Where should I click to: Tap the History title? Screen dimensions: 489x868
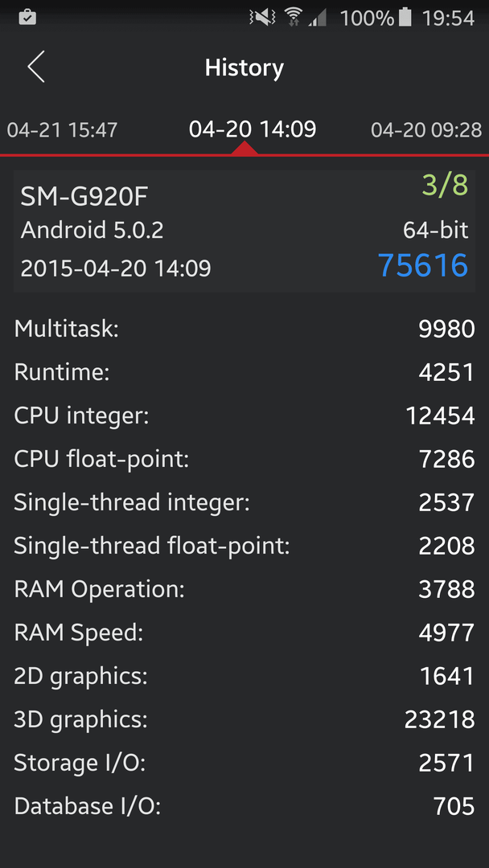click(244, 68)
